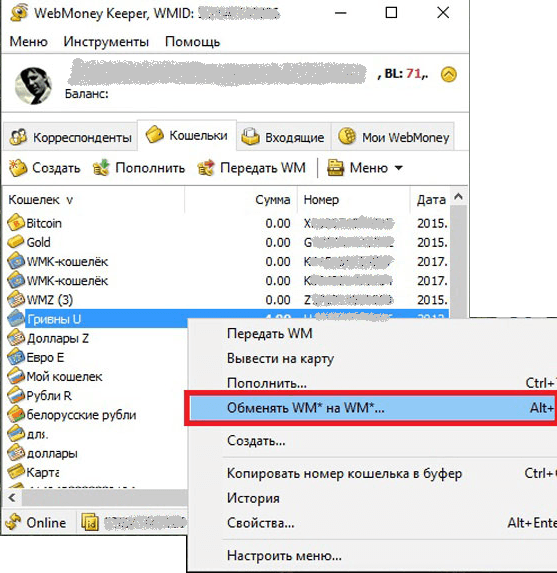
Task: Click the WMID id icon in status bar
Action: (x=90, y=522)
